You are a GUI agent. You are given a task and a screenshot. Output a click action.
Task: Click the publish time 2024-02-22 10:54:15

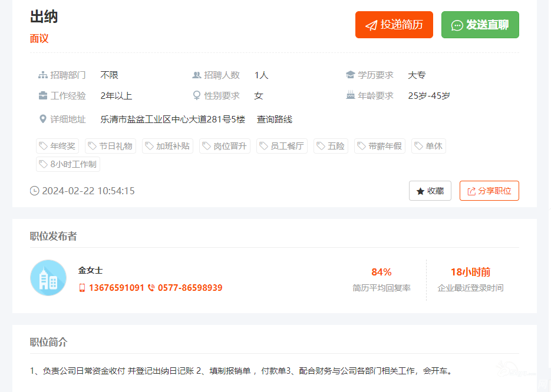point(88,191)
